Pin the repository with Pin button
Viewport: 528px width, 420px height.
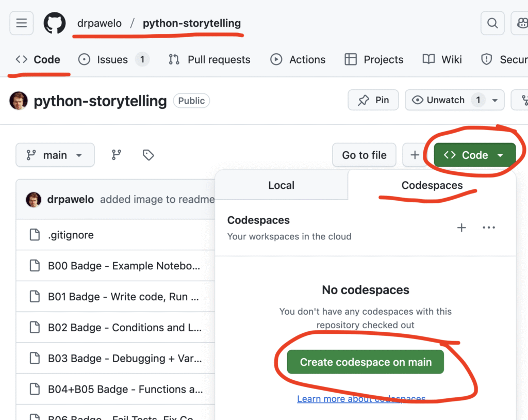click(x=373, y=100)
